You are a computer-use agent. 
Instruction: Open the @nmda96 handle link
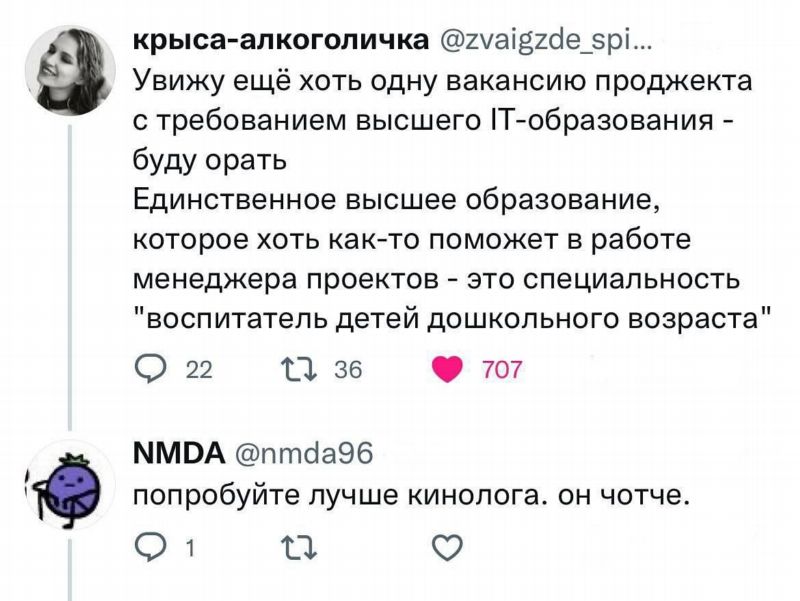click(303, 453)
